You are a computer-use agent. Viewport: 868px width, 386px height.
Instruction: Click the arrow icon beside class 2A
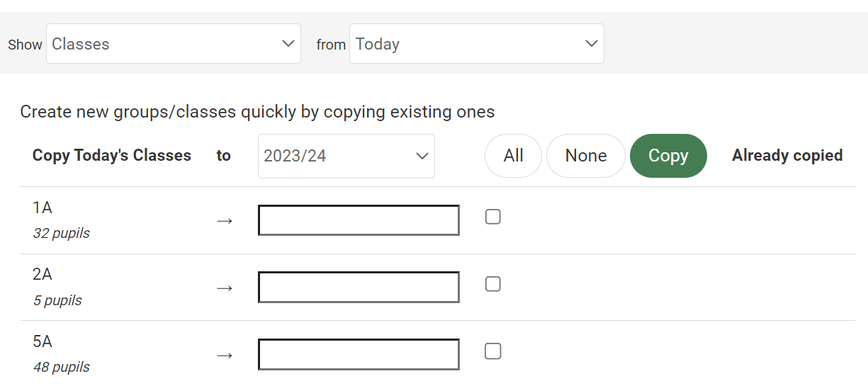225,288
